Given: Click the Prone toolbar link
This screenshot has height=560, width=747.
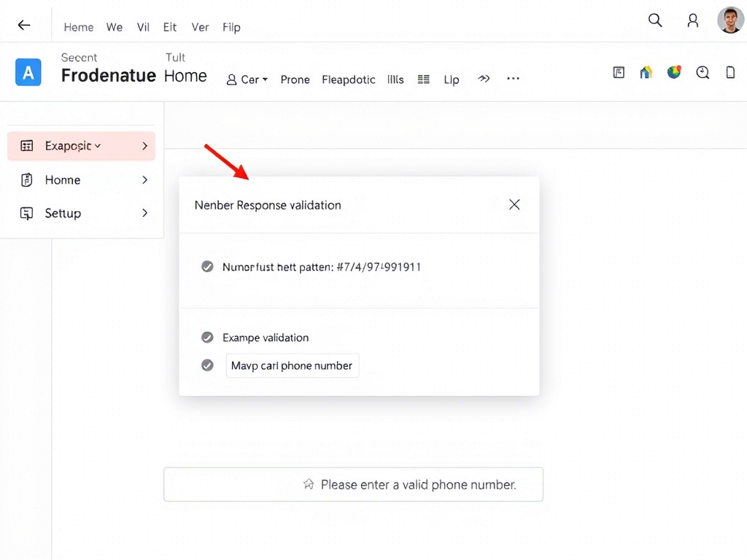Looking at the screenshot, I should pyautogui.click(x=295, y=79).
